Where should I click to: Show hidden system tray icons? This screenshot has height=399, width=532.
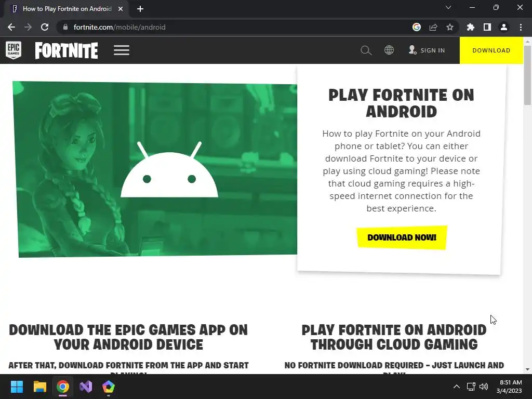click(457, 387)
